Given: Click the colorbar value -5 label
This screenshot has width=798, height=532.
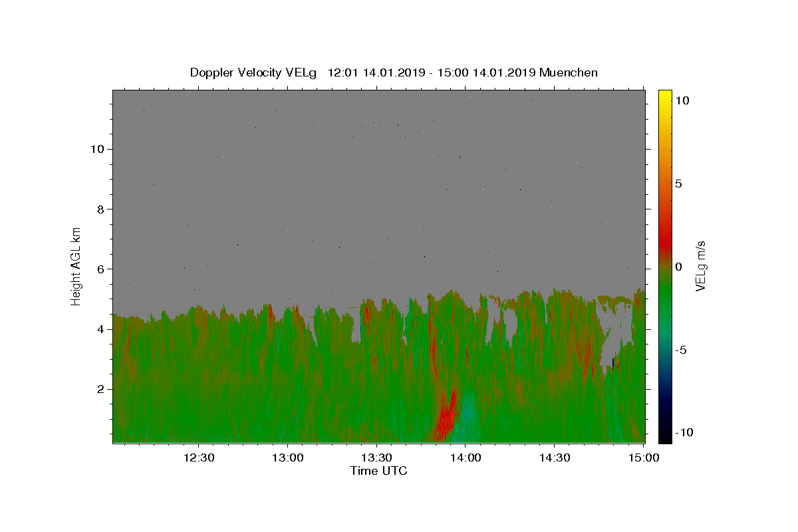Looking at the screenshot, I should 680,350.
